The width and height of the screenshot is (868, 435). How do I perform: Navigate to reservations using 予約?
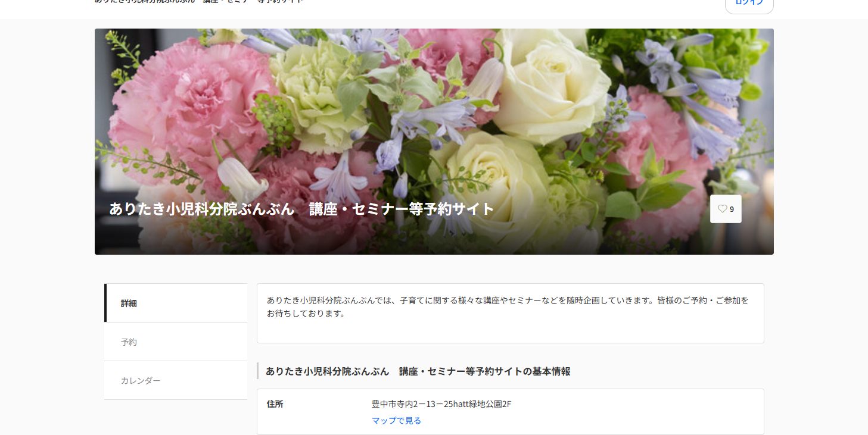129,342
